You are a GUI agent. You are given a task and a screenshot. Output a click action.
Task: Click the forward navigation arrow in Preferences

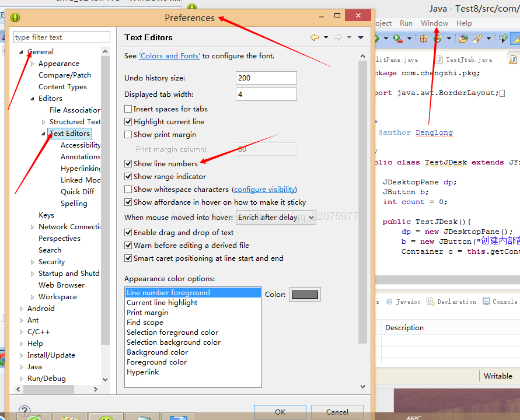[337, 37]
